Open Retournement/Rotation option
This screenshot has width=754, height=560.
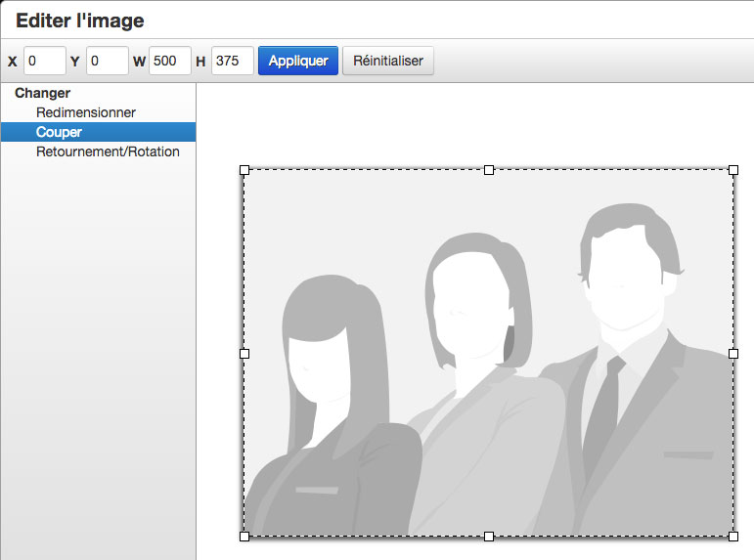98,151
